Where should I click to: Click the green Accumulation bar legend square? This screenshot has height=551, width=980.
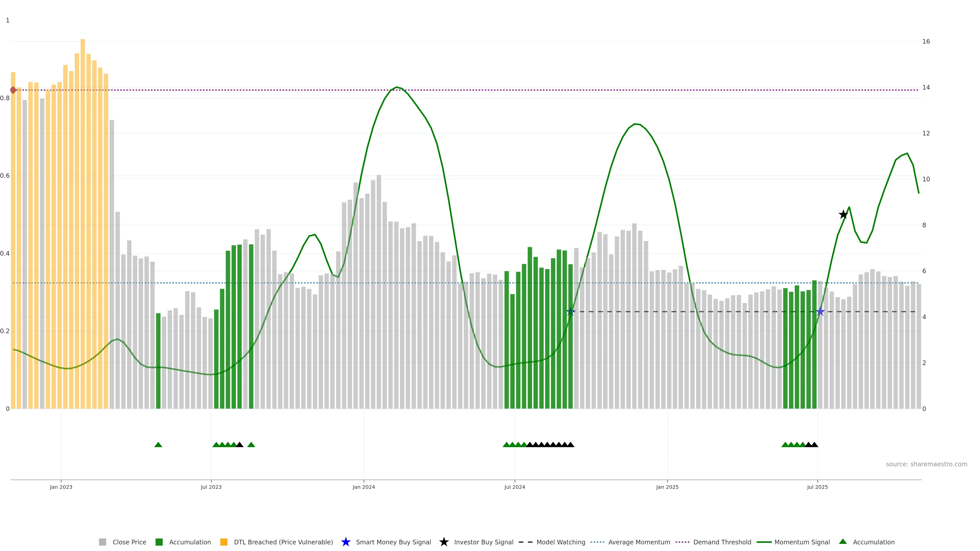(159, 542)
